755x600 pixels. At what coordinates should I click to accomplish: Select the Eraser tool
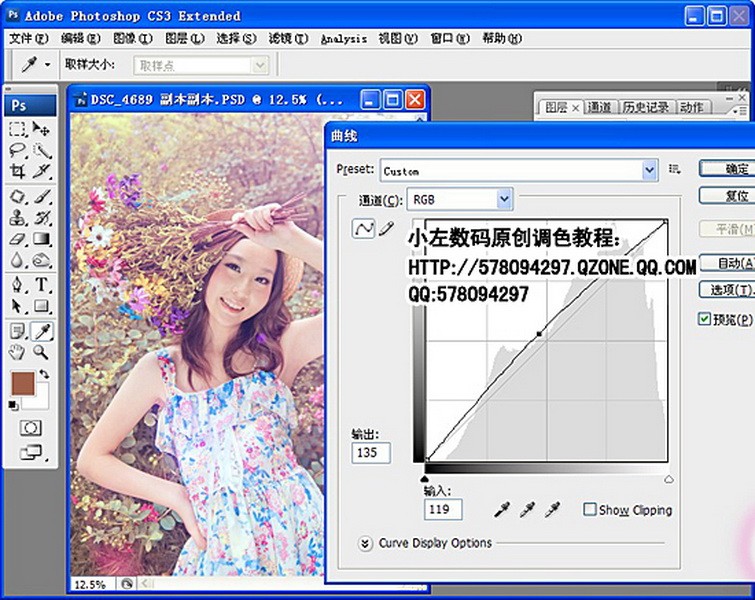point(17,239)
